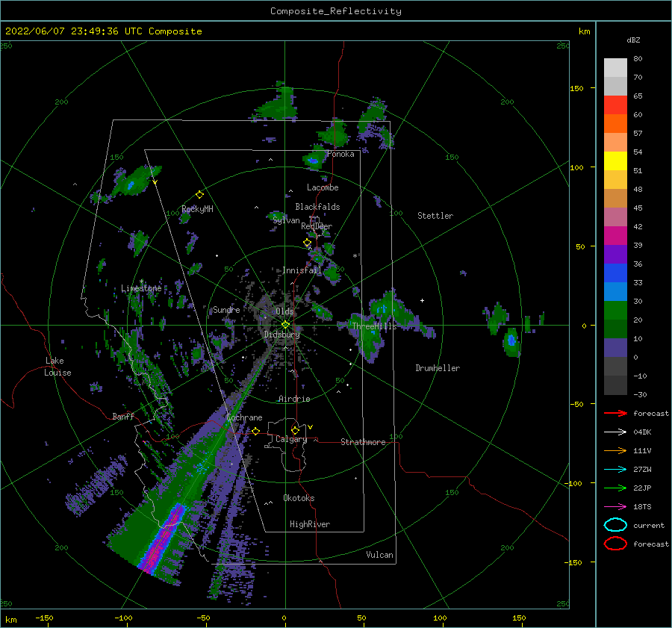Click the magenta 18TS arrow icon
The height and width of the screenshot is (628, 672).
pyautogui.click(x=615, y=507)
